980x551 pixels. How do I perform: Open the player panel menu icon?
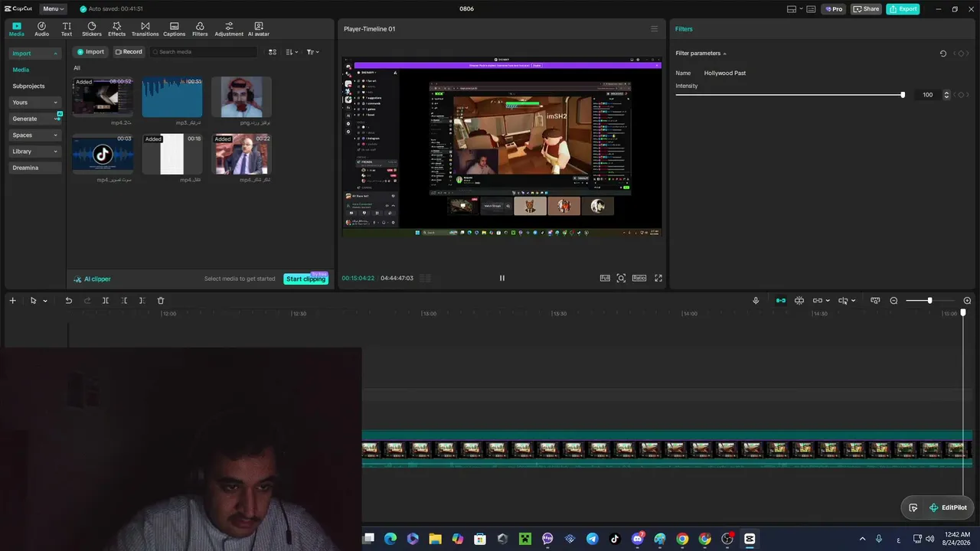(x=654, y=29)
